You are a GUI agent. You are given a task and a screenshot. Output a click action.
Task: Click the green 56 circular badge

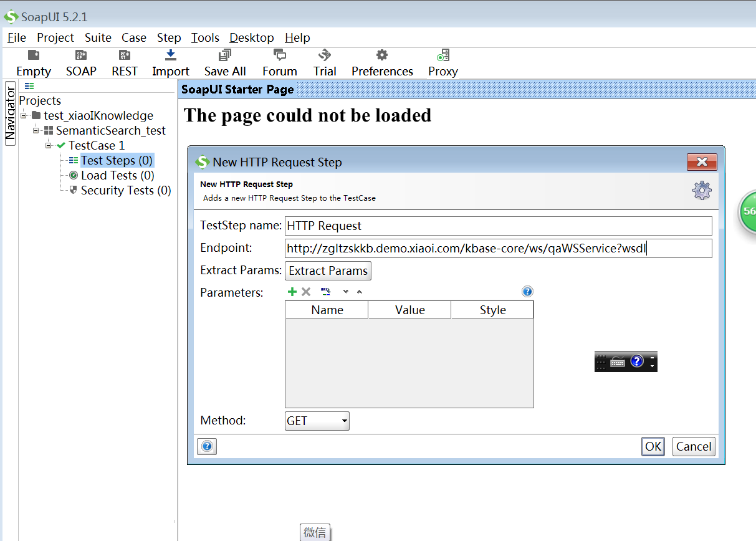[x=747, y=212]
